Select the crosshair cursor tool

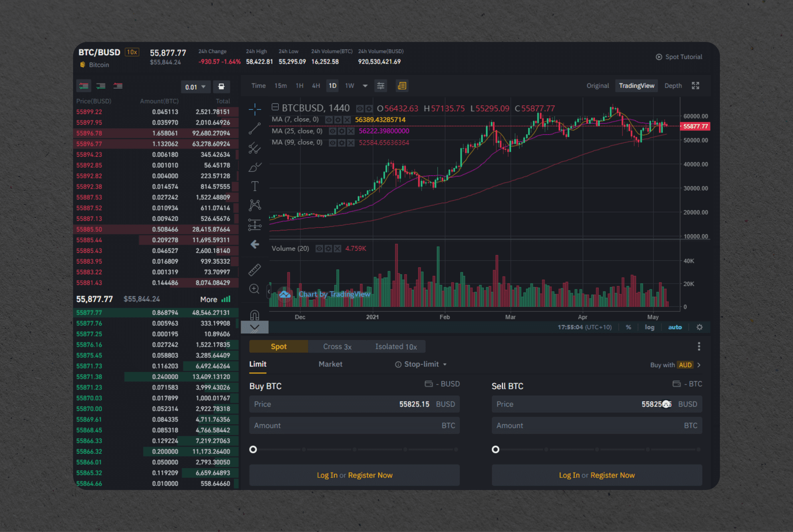tap(255, 109)
